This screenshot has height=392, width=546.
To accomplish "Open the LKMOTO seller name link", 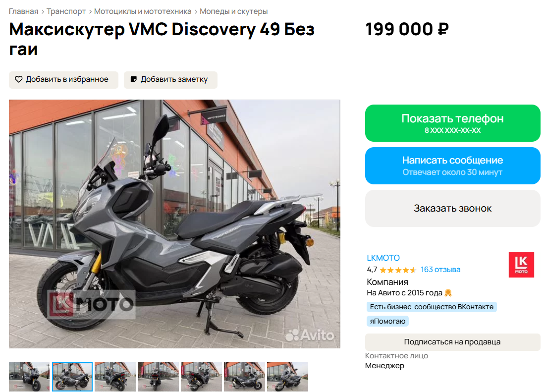I will pyautogui.click(x=383, y=258).
